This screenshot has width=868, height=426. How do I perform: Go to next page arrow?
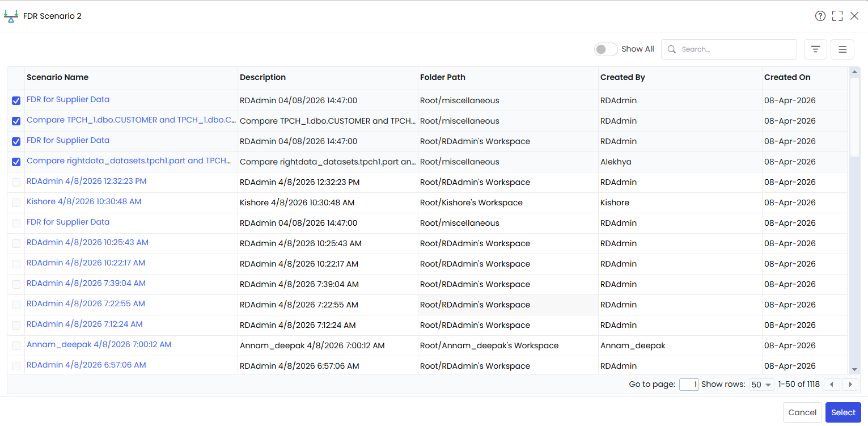pyautogui.click(x=850, y=385)
